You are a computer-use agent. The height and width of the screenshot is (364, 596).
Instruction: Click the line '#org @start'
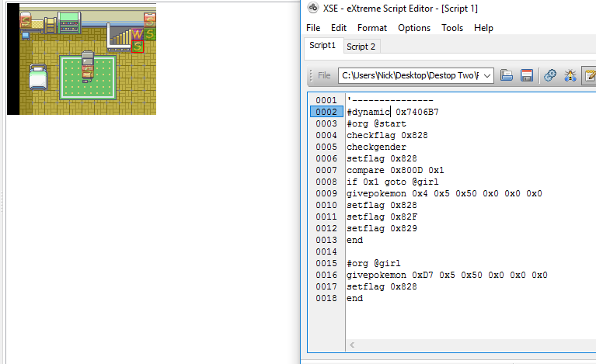[x=376, y=123]
